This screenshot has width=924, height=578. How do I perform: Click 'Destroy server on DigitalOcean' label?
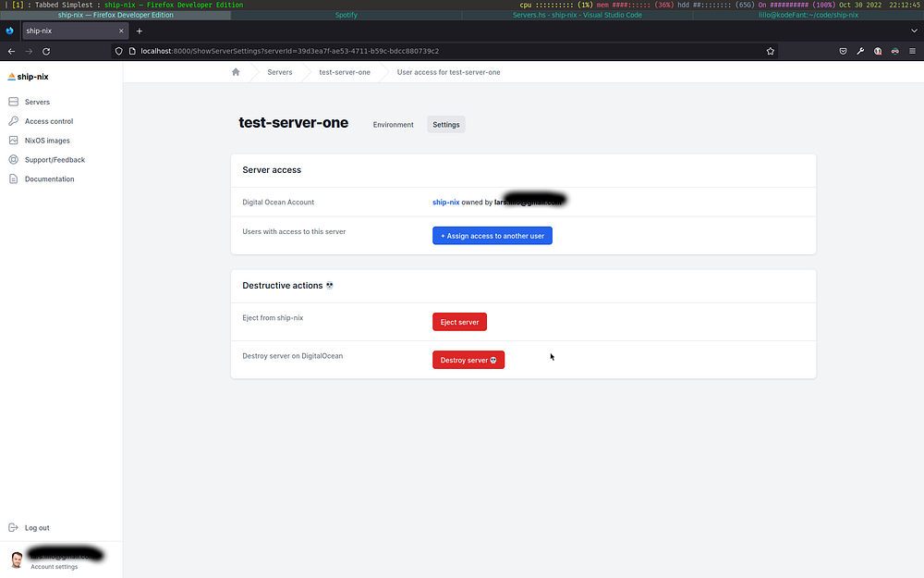click(292, 356)
